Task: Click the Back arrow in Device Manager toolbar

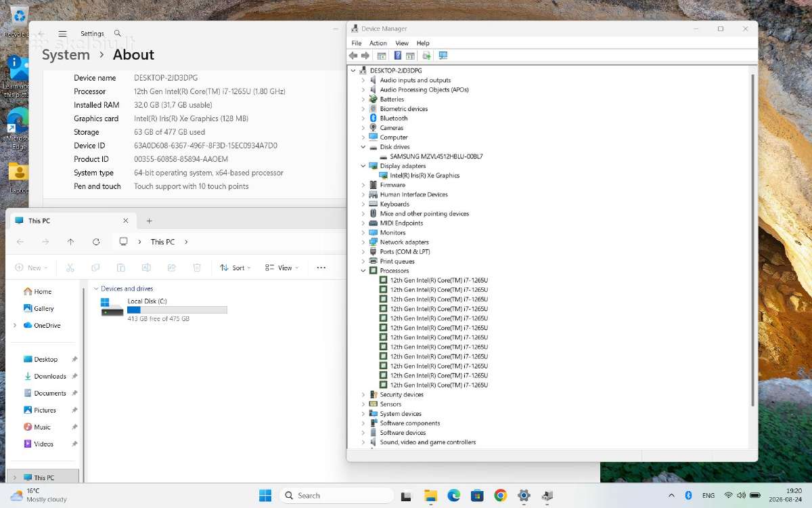Action: point(353,56)
